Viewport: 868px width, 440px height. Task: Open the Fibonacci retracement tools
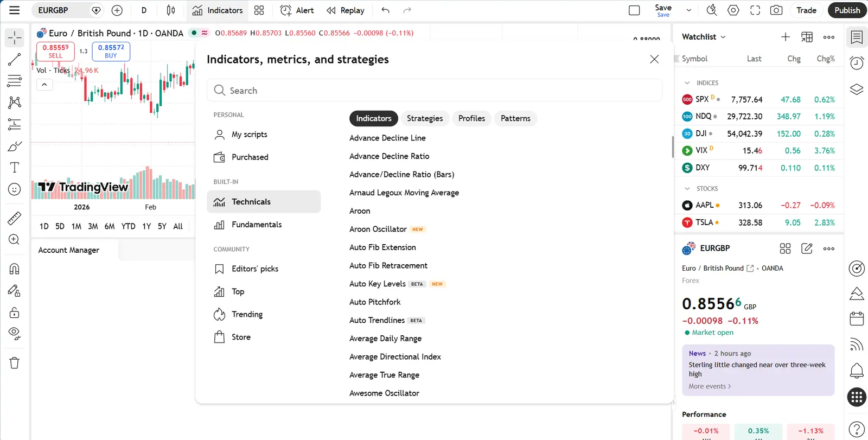tap(15, 81)
